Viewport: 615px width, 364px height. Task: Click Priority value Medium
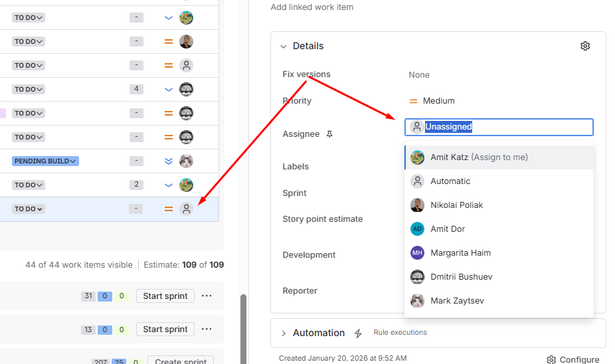[x=438, y=101]
